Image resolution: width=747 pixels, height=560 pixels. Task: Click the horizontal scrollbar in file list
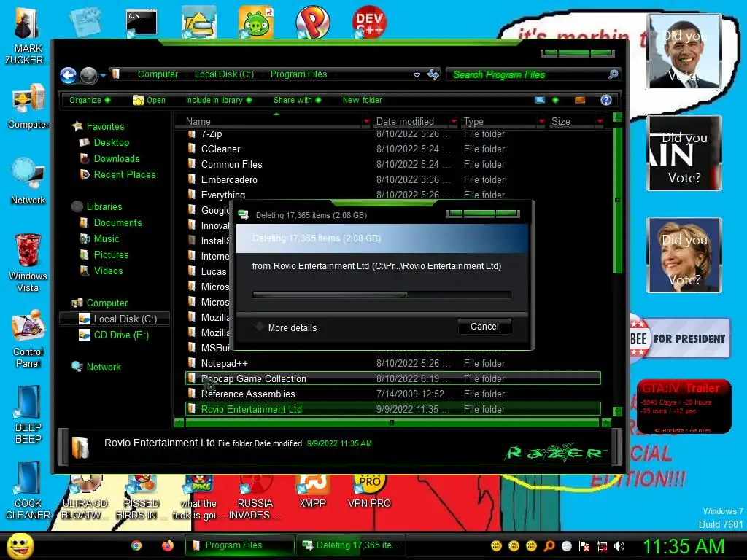pyautogui.click(x=392, y=422)
